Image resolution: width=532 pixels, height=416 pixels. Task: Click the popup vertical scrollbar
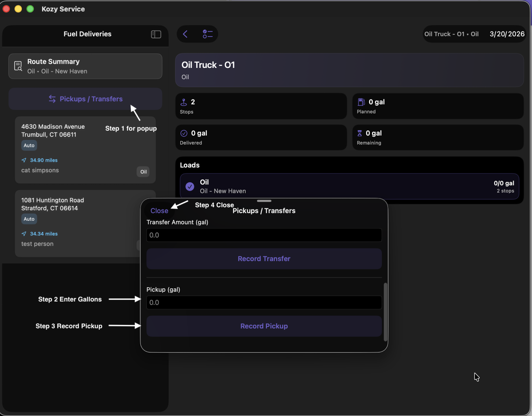pyautogui.click(x=385, y=312)
